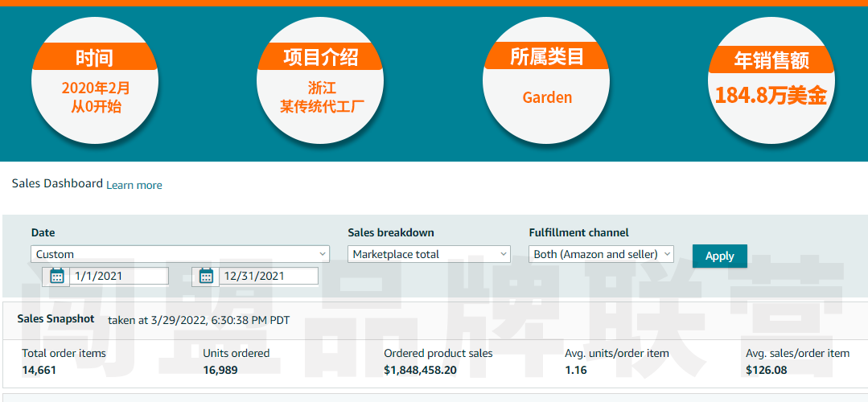Select the Sales Snapshot heading

[x=56, y=319]
